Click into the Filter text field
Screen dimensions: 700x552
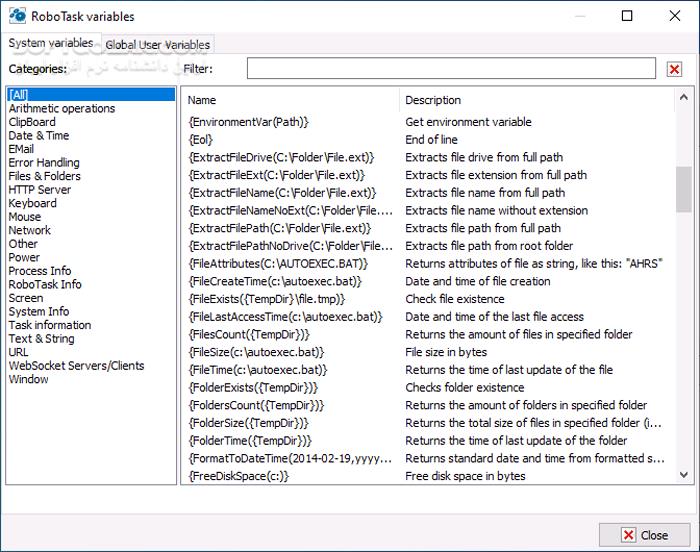point(451,68)
